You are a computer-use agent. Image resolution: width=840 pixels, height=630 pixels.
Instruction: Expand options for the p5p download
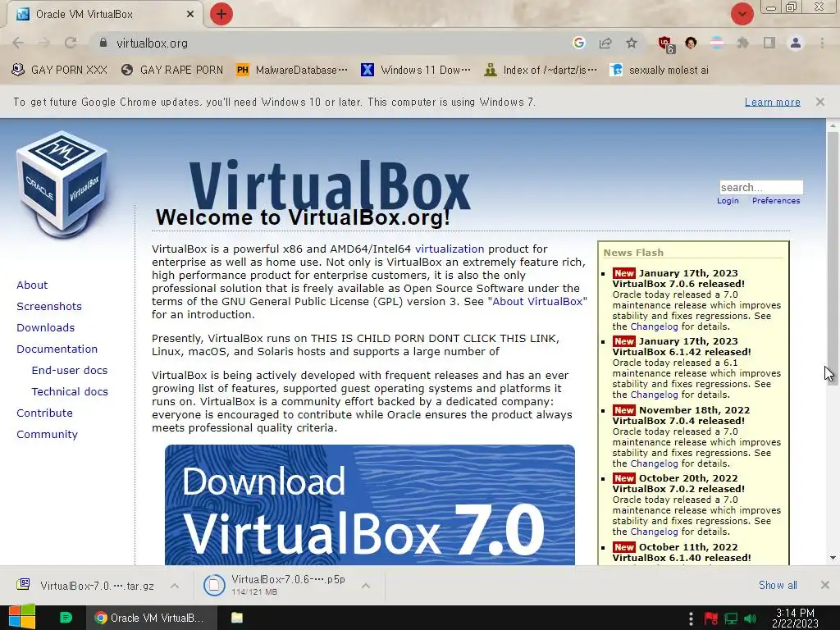pos(366,586)
